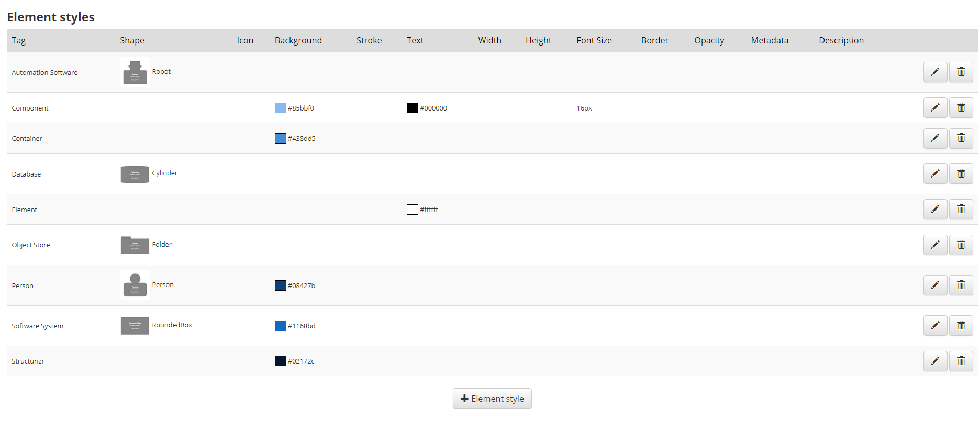Click the Folder shape thumbnail

tap(135, 245)
